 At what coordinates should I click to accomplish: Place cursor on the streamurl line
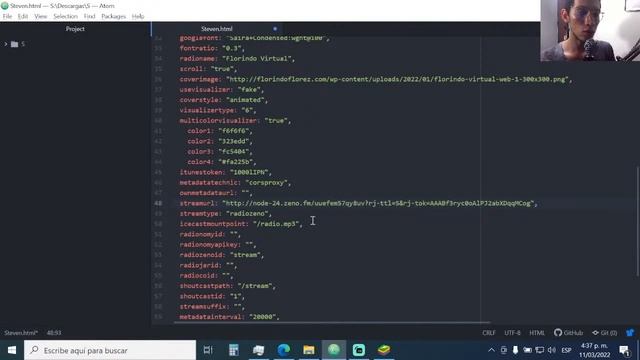[359, 203]
